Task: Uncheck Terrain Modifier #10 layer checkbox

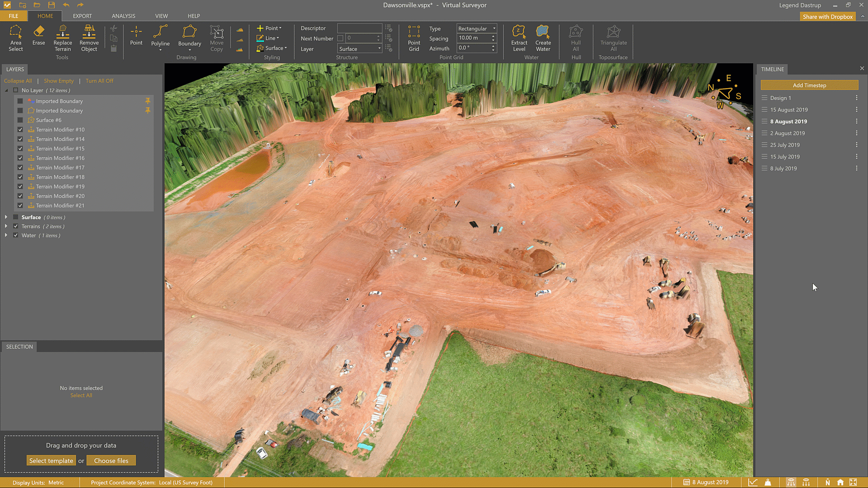Action: 20,130
